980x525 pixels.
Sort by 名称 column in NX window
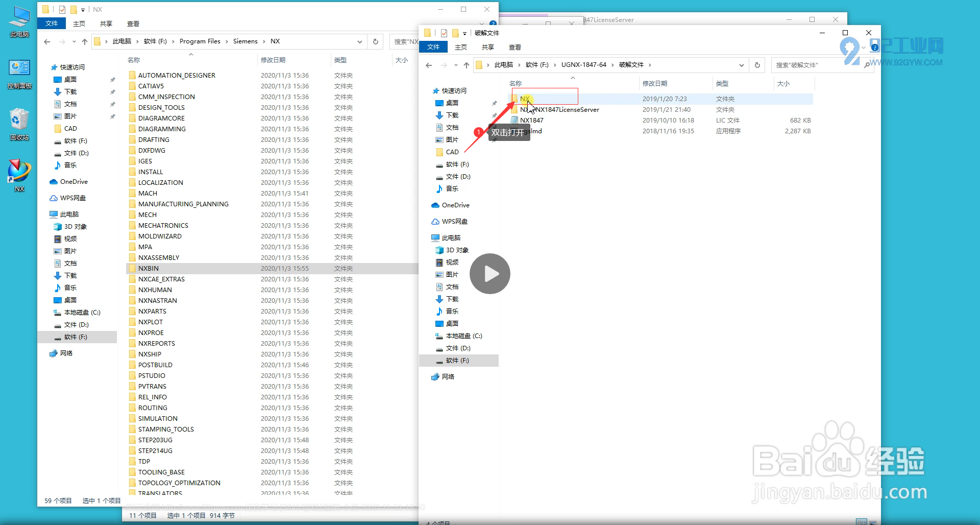(x=134, y=60)
